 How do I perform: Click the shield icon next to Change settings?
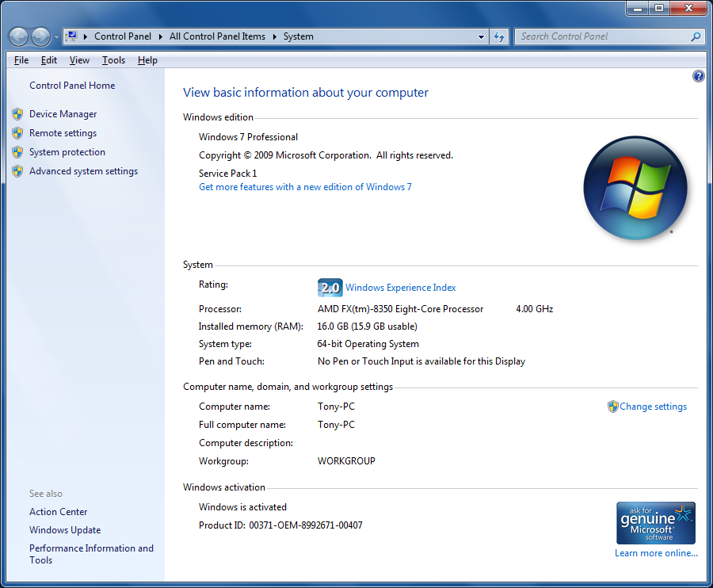click(x=613, y=407)
